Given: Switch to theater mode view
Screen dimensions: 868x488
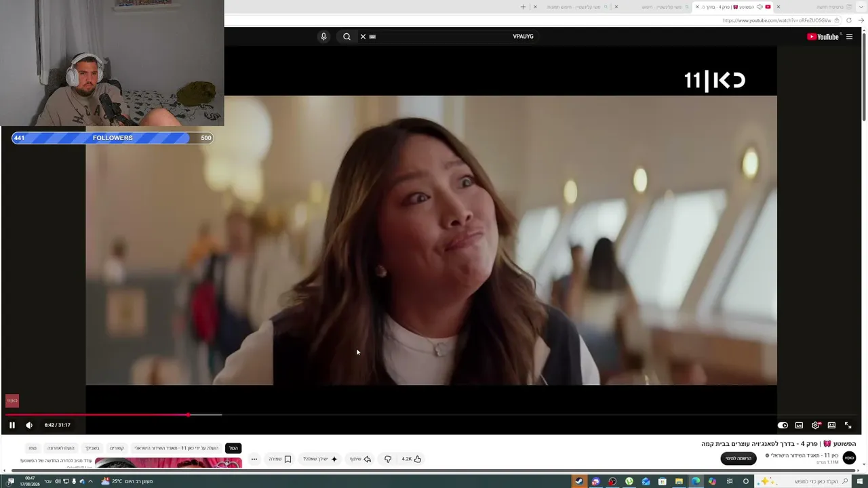Looking at the screenshot, I should 831,425.
